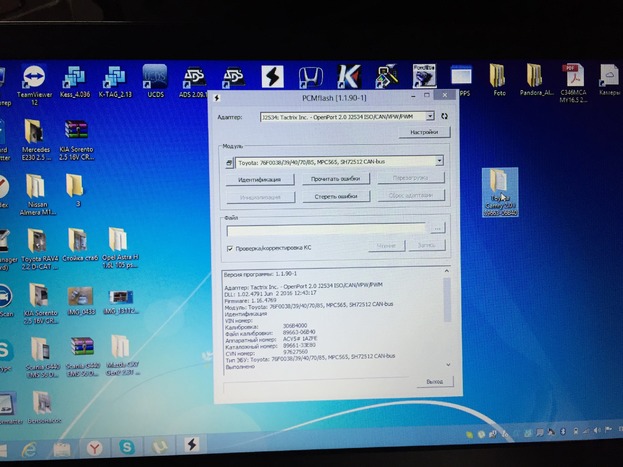Launch the K-TAG_2.13 desktop shortcut
Screen dimensions: 623x467
(116, 79)
